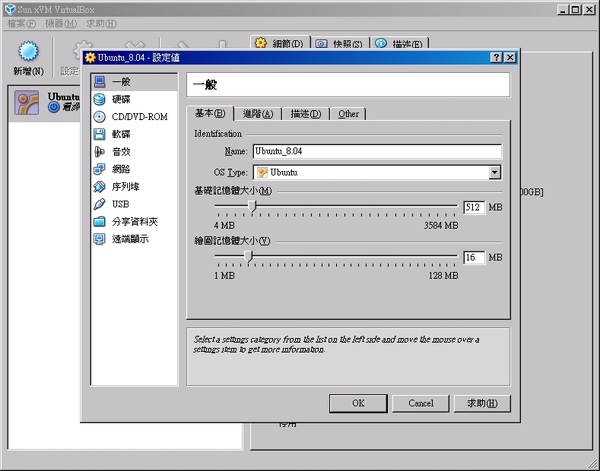Screen dimensions: 600x471
Task: Click the OK button
Action: point(358,403)
